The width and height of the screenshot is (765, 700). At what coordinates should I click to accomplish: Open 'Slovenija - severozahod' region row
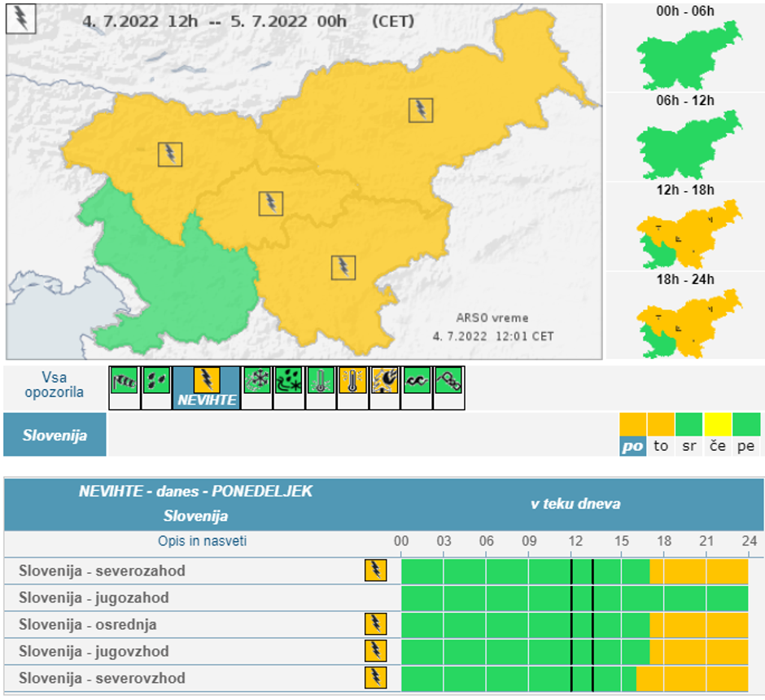click(102, 571)
